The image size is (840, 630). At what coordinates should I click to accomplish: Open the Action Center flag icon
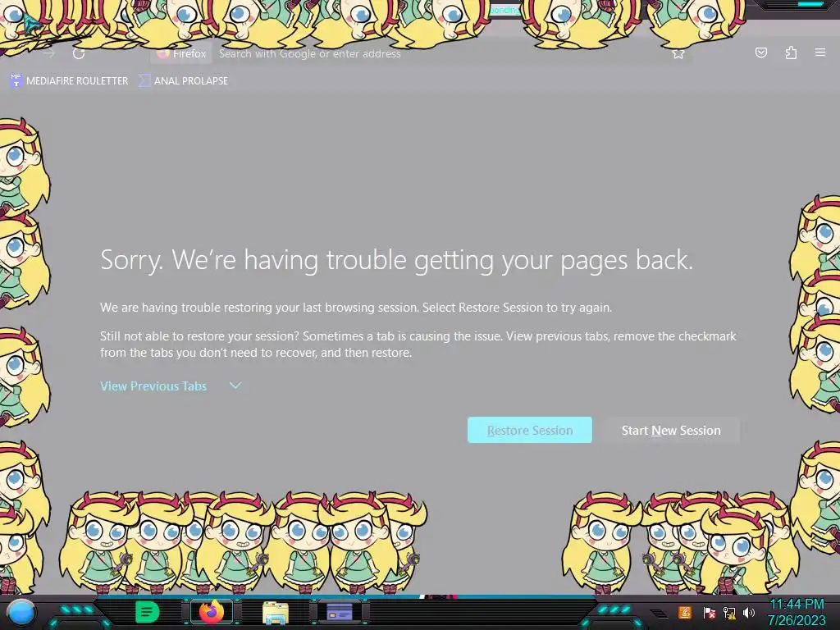coord(709,612)
